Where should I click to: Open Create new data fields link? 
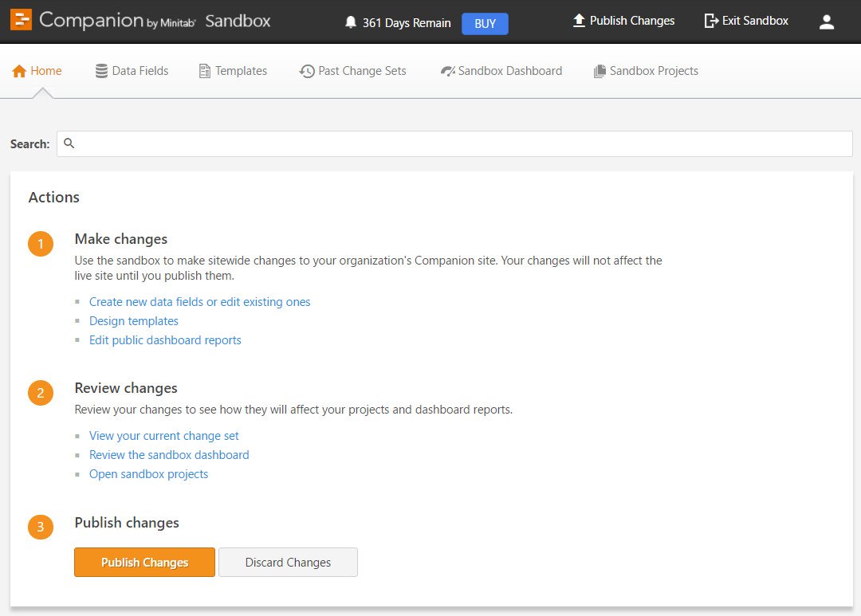click(x=199, y=302)
